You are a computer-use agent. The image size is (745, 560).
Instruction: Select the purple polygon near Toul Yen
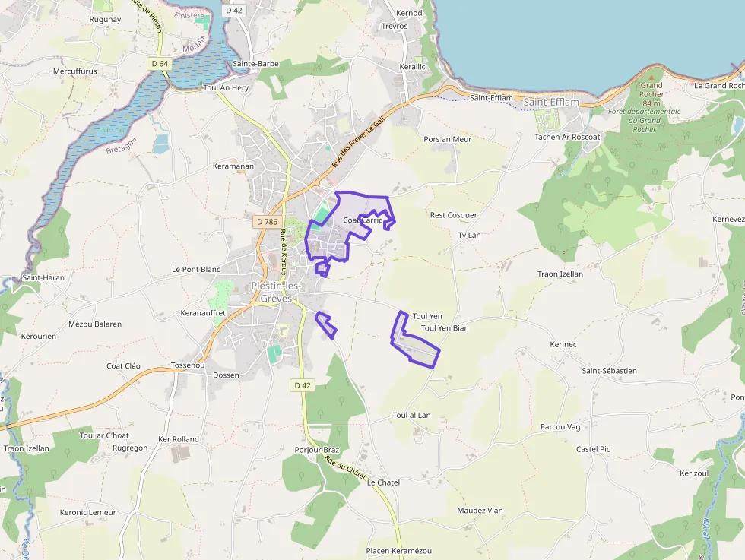pyautogui.click(x=414, y=340)
